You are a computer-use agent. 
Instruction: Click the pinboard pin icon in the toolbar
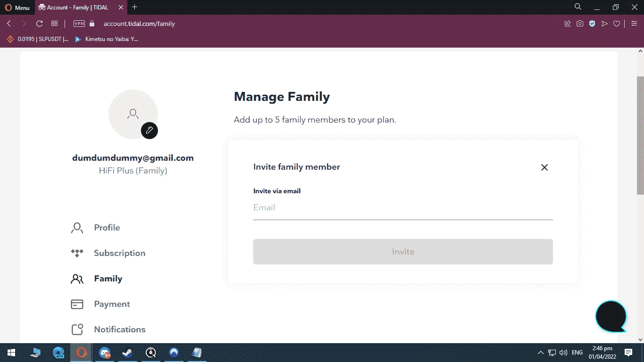568,24
